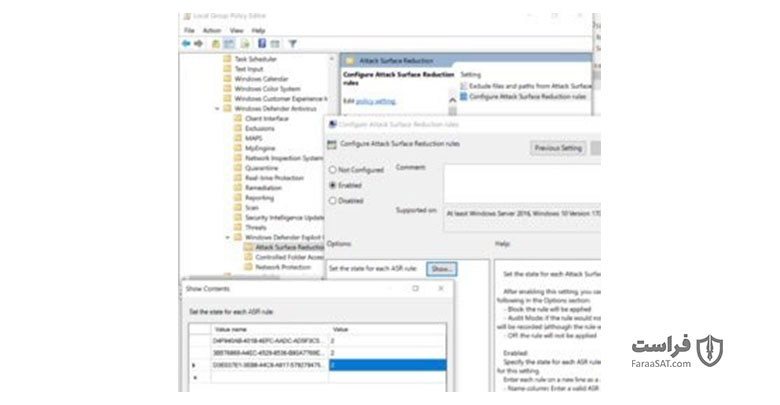The image size is (780, 405).
Task: Click the folder icon in the Attack Surface Reduction header
Action: point(350,61)
